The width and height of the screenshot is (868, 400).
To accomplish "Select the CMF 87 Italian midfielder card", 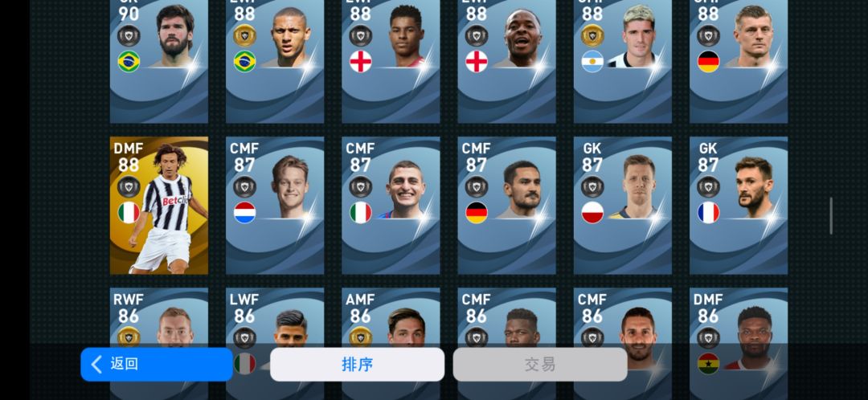I will [391, 206].
